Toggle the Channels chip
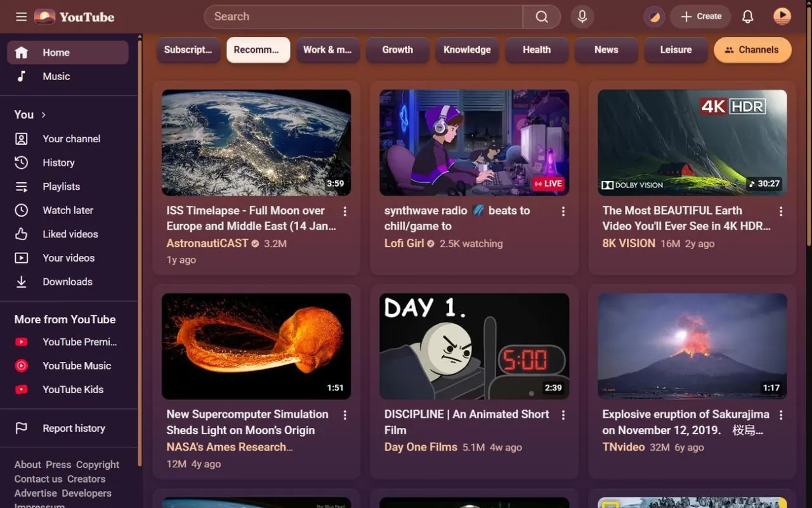The image size is (812, 508). click(752, 50)
